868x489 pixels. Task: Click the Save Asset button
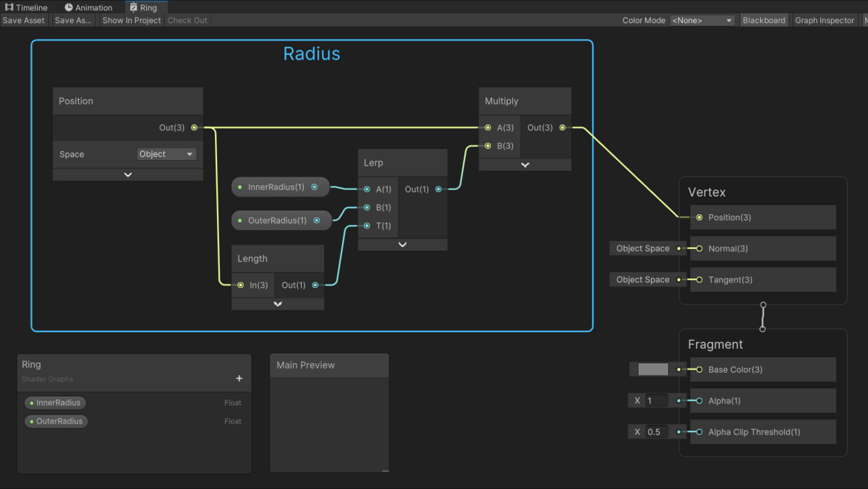point(24,20)
